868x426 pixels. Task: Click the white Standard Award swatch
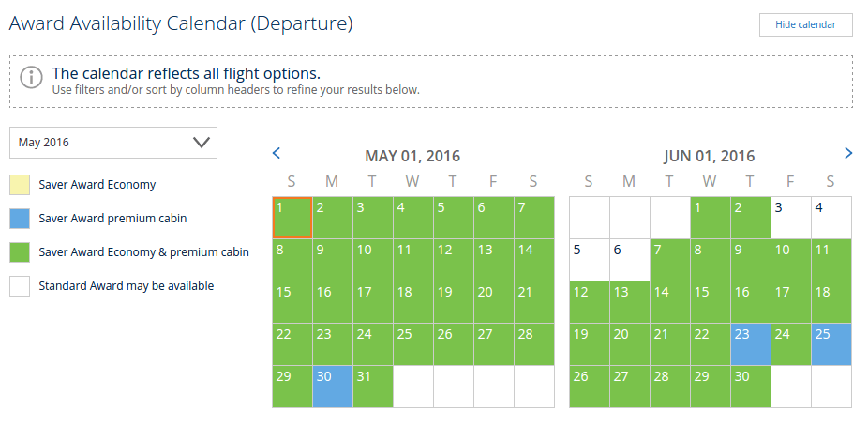pyautogui.click(x=20, y=286)
